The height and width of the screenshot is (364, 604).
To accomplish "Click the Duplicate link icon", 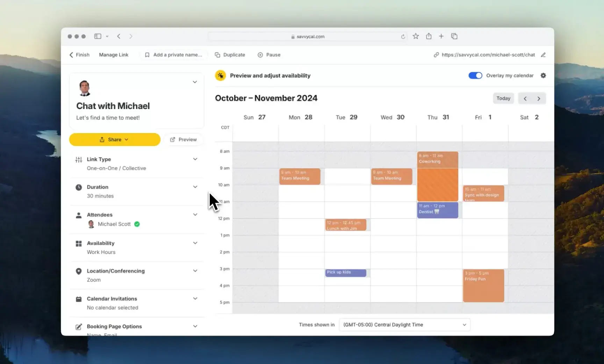I will click(218, 54).
